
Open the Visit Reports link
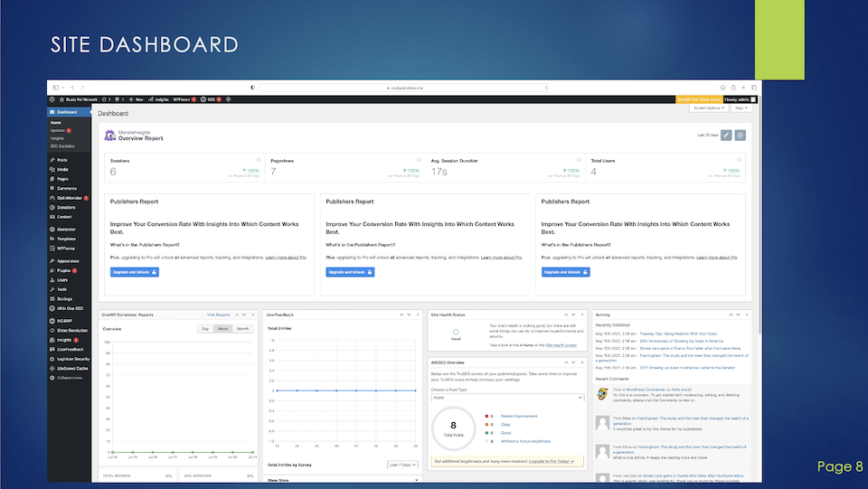click(x=218, y=315)
